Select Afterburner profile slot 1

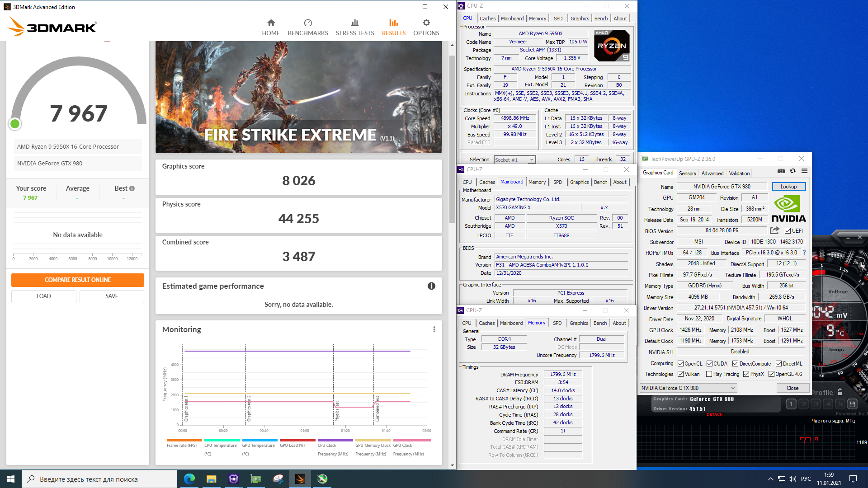coord(791,404)
